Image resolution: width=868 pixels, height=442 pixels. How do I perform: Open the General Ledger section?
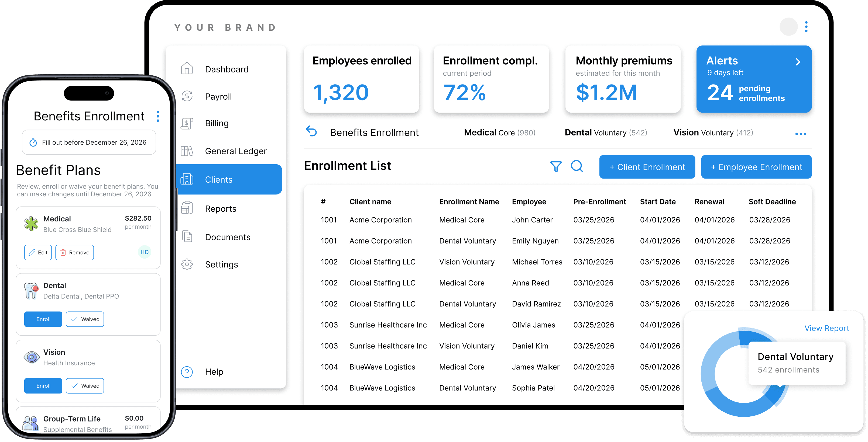click(x=235, y=151)
